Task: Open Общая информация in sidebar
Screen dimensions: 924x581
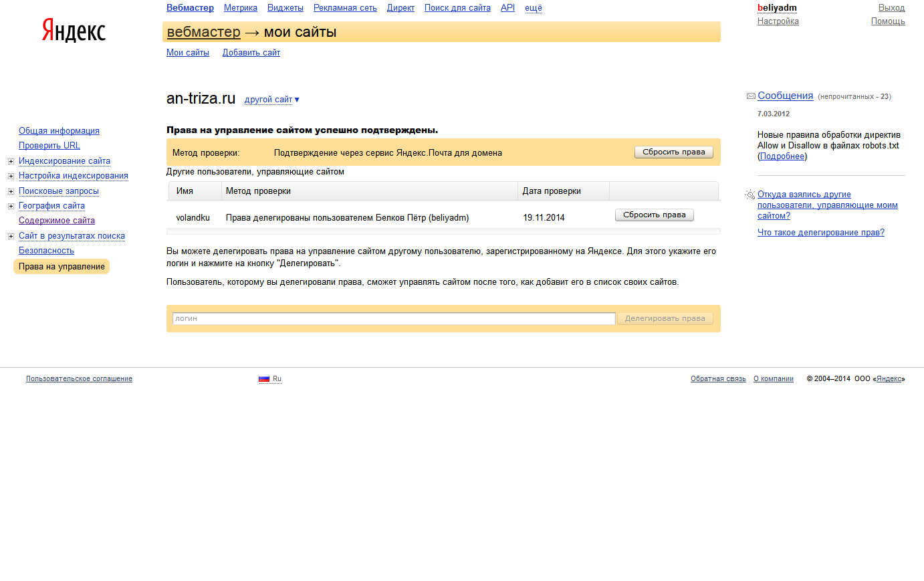Action: [59, 131]
